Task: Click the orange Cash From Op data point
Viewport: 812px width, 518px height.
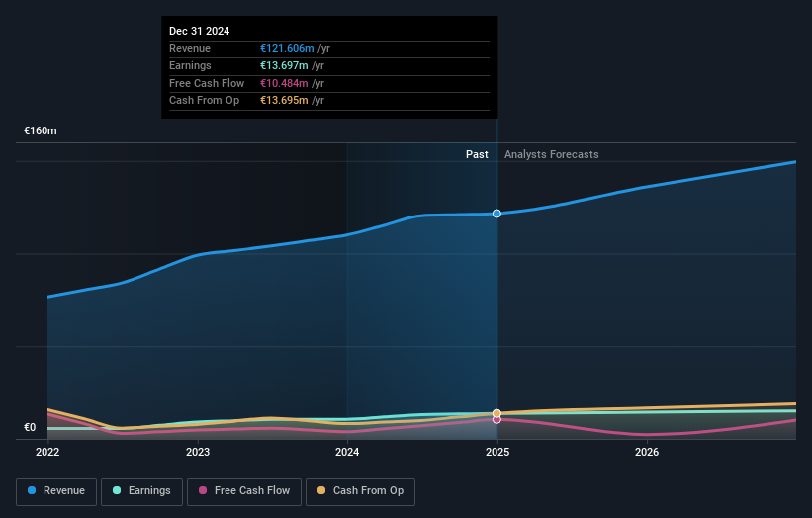Action: click(496, 413)
